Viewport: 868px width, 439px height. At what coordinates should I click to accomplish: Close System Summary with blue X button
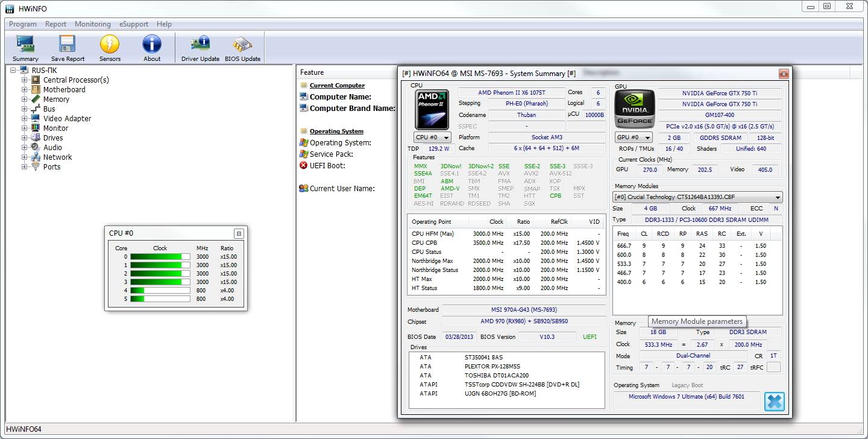point(775,402)
